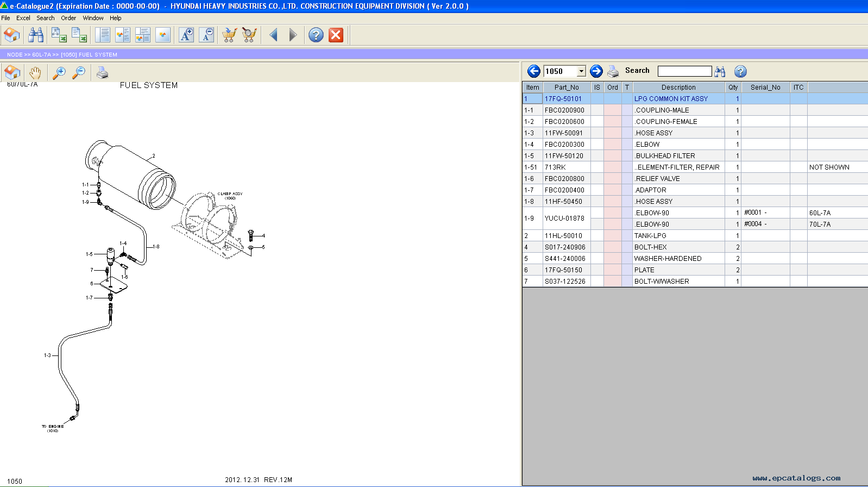Print the parts list
Viewport: 868px width, 487px height.
(613, 71)
